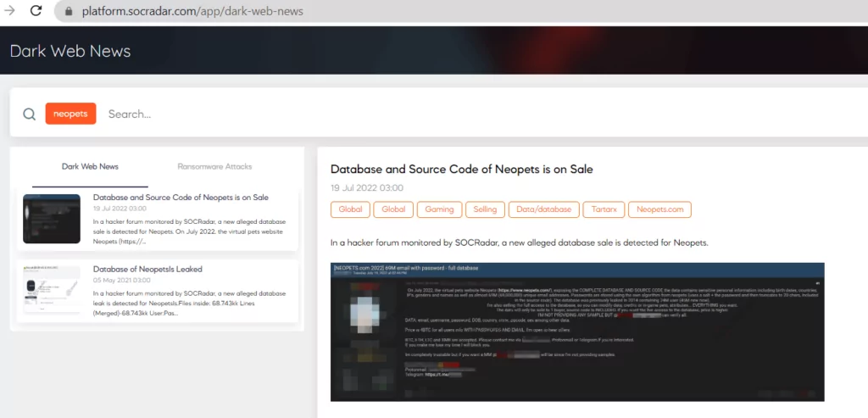The image size is (868, 418).
Task: Open the Ransomware Attacks tab
Action: click(214, 167)
